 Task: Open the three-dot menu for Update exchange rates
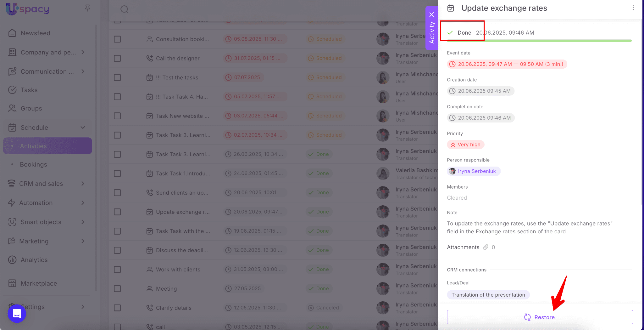pos(633,8)
